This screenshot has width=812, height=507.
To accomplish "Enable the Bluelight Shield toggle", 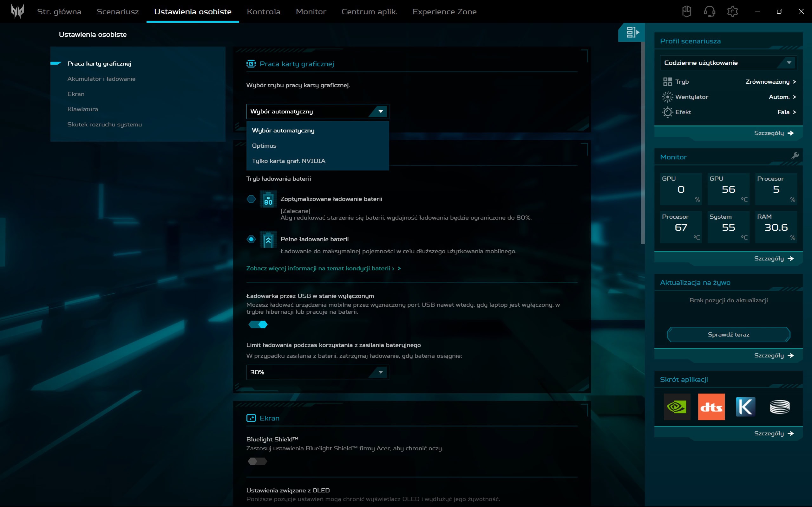I will tap(257, 461).
